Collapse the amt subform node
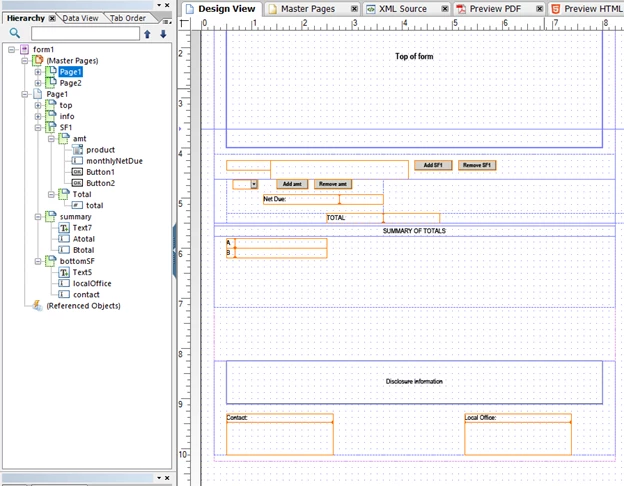624x486 pixels. pos(51,139)
